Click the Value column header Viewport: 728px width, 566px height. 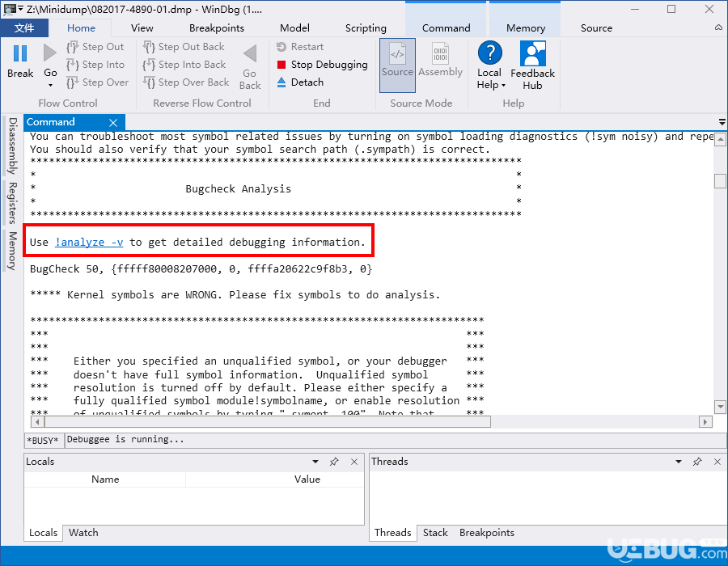tap(307, 479)
